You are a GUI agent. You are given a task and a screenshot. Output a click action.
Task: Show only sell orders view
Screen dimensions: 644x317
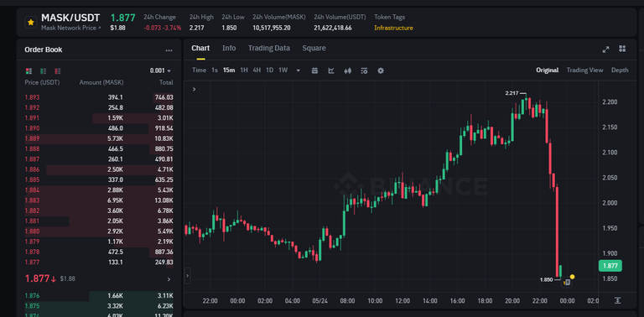(58, 71)
